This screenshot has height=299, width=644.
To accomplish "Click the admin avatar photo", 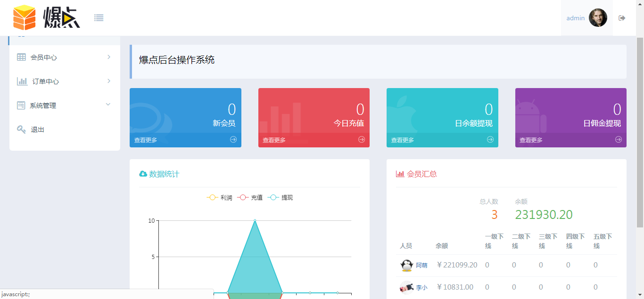I will click(598, 18).
